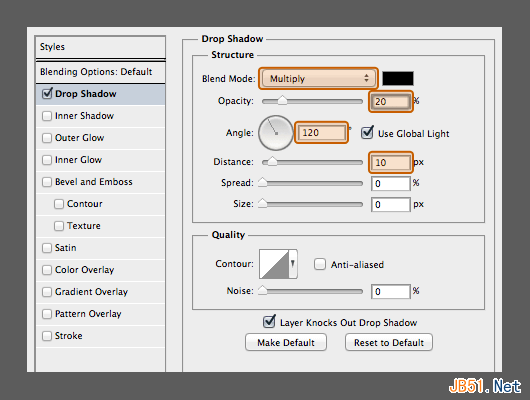
Task: Open the Blend Mode Multiply dropdown
Action: tap(318, 78)
